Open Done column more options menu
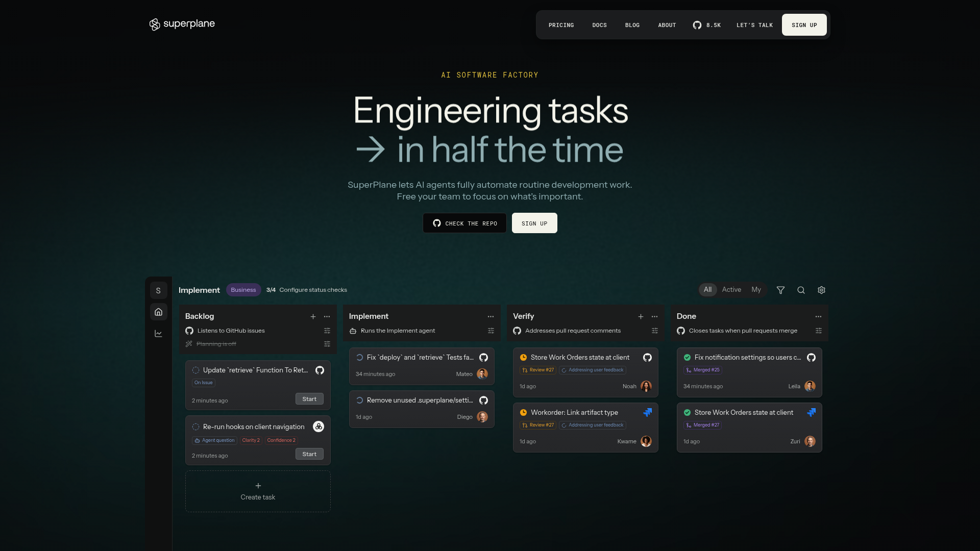The height and width of the screenshot is (551, 980). (819, 316)
